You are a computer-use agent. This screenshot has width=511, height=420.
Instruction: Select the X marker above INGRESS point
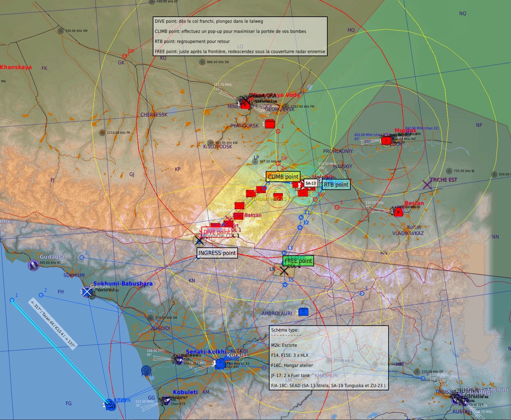(199, 241)
